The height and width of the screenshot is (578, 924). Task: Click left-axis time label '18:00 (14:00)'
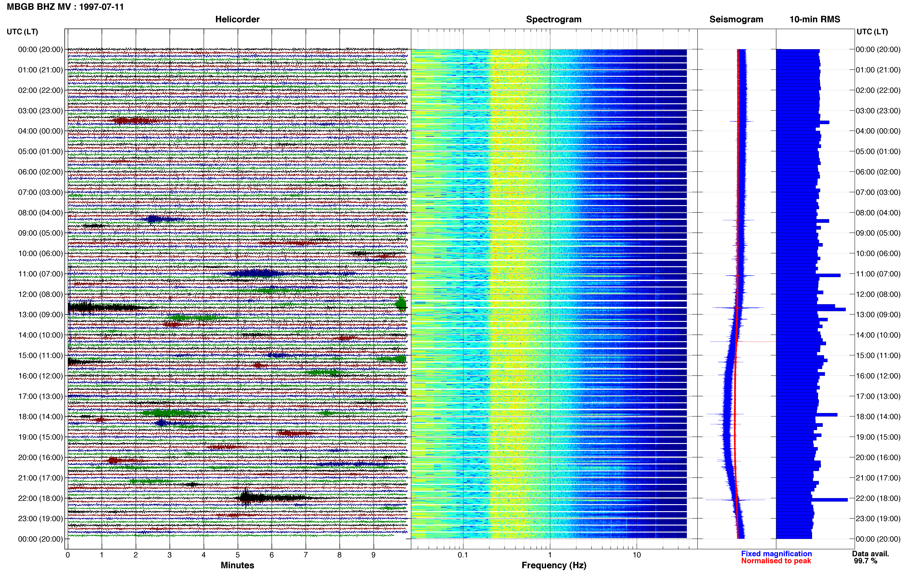(x=41, y=417)
